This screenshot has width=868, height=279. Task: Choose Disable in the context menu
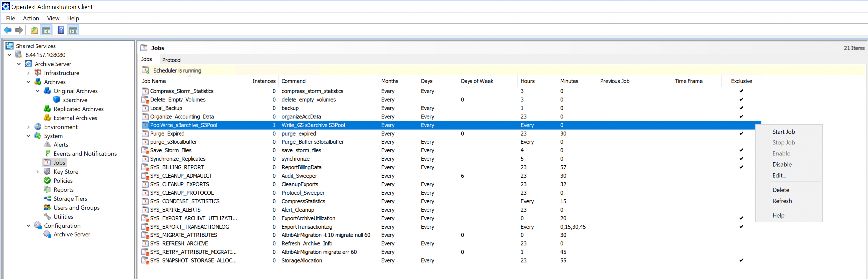pyautogui.click(x=782, y=165)
